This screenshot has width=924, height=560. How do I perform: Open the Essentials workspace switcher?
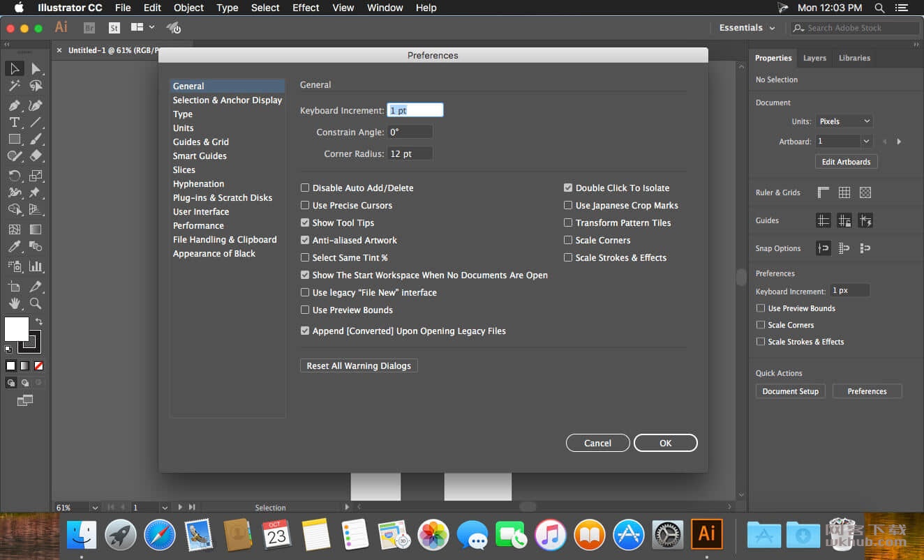pyautogui.click(x=747, y=28)
